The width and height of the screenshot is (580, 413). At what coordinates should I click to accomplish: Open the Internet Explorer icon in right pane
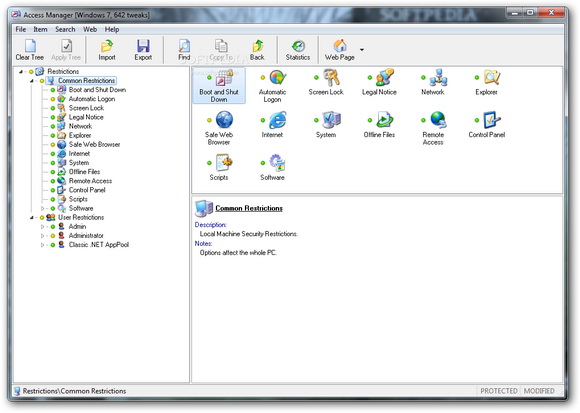pos(278,120)
